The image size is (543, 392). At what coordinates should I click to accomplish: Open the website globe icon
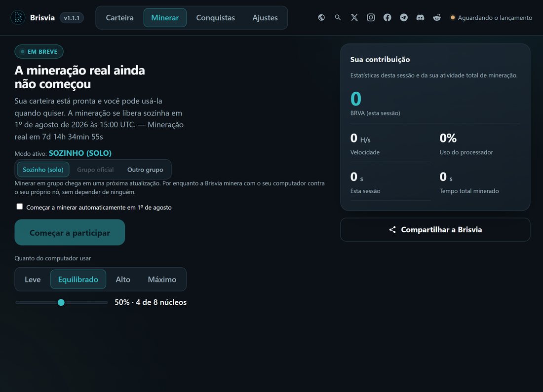pyautogui.click(x=321, y=18)
